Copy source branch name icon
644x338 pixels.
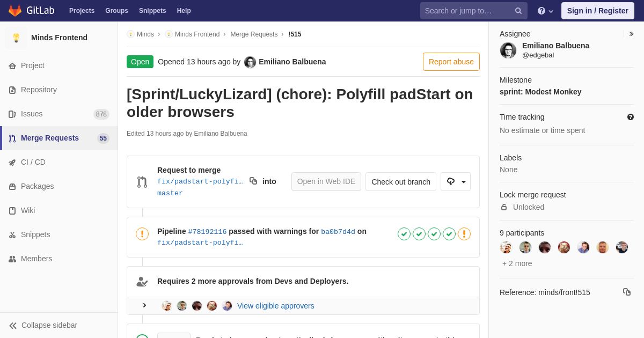253,181
